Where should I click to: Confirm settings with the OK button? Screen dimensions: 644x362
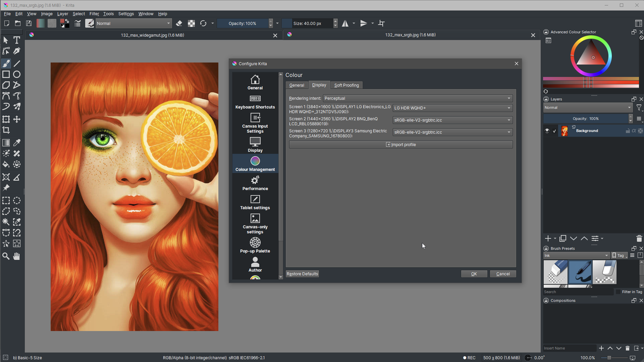pos(474,274)
